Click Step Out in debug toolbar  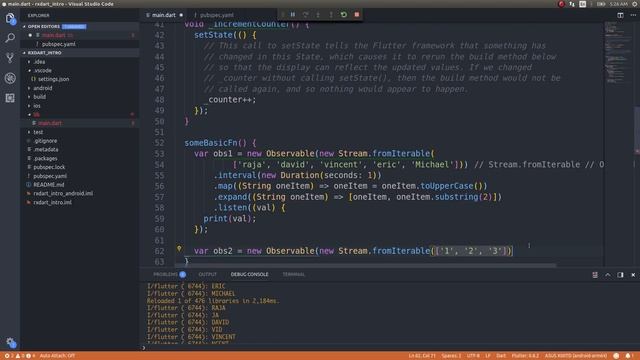(331, 15)
